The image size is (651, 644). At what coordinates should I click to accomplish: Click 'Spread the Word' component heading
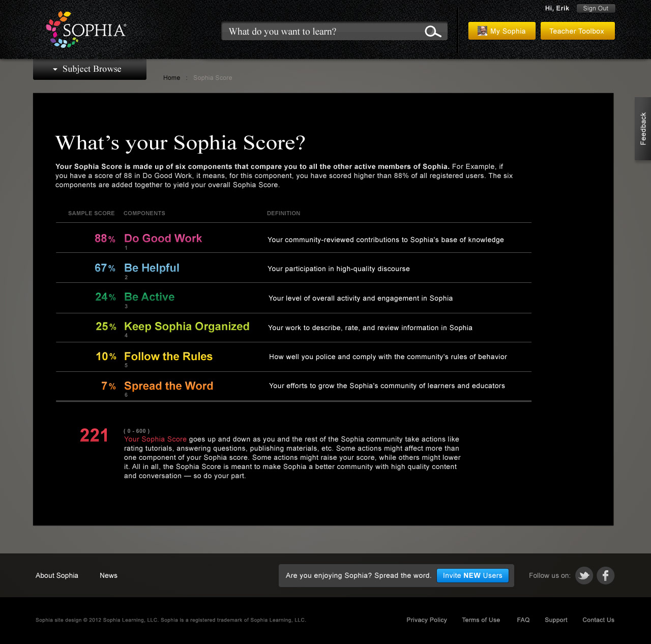[x=168, y=386]
